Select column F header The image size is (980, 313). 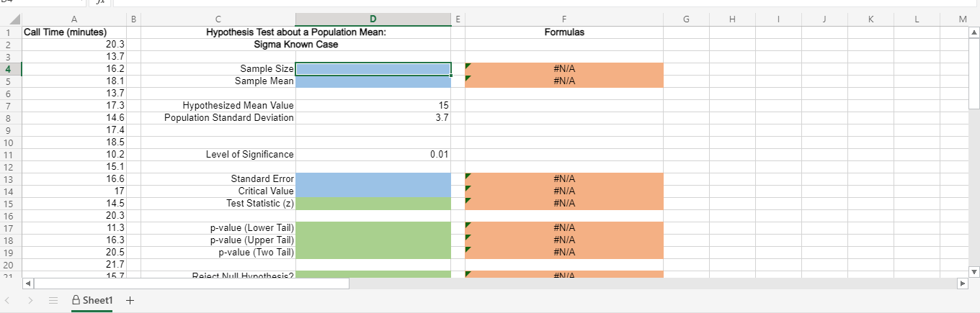(564, 19)
